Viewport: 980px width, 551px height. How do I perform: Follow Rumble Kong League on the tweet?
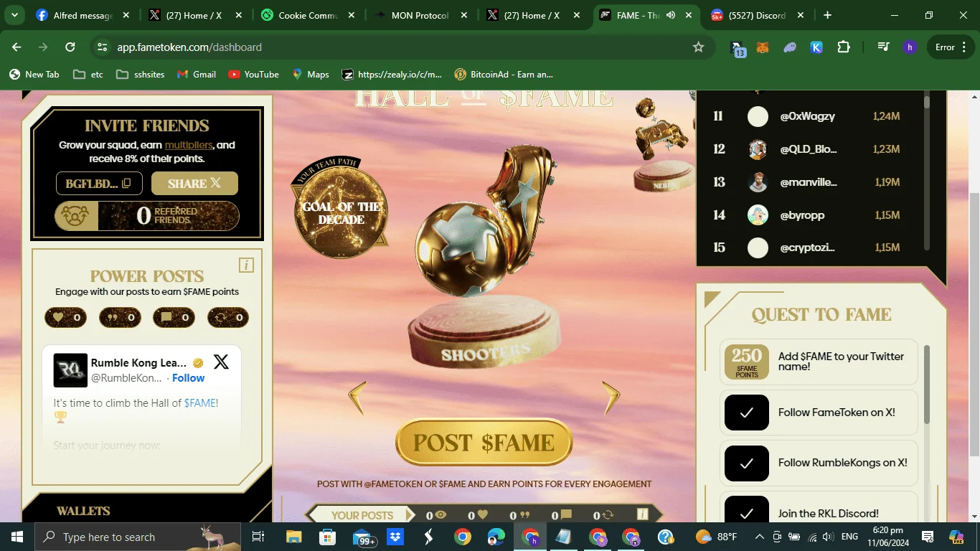188,378
